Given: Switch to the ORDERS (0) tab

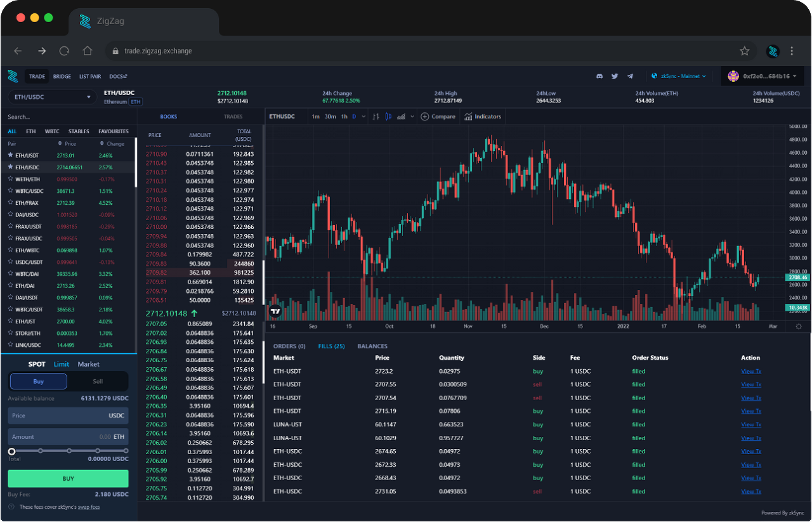Looking at the screenshot, I should click(289, 346).
